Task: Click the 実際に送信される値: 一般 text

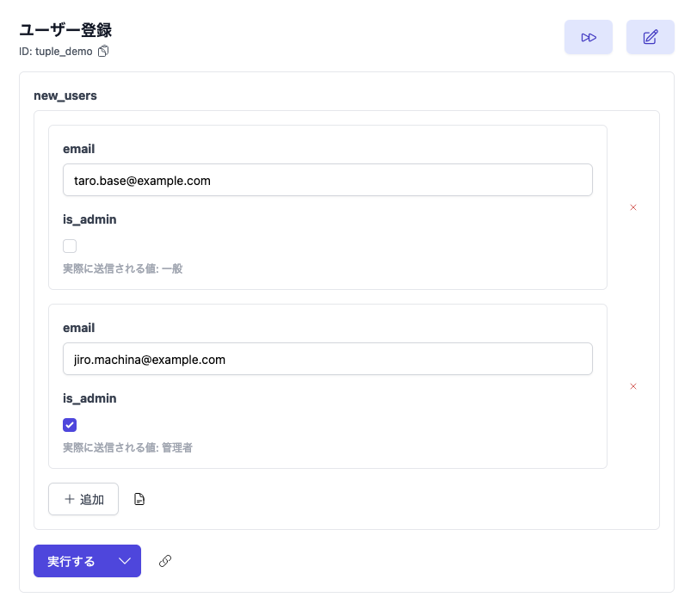Action: pos(123,268)
